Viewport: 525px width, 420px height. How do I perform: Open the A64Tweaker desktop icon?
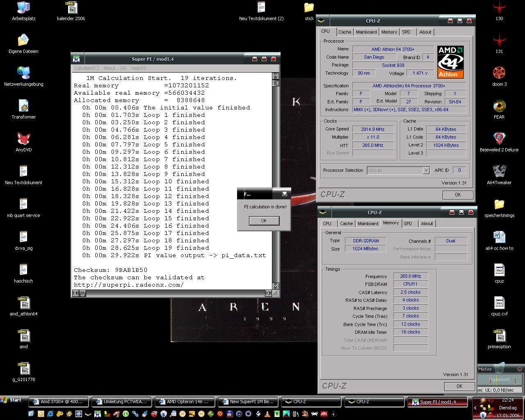[499, 175]
